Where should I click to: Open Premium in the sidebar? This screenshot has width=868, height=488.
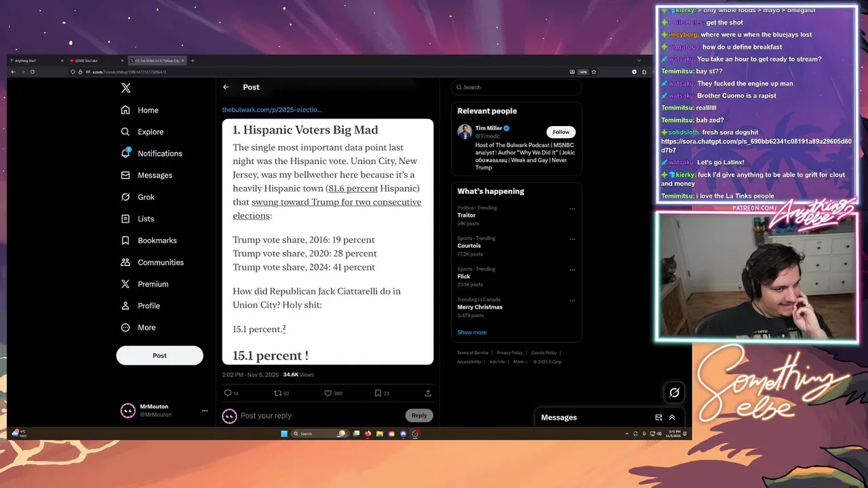click(144, 283)
